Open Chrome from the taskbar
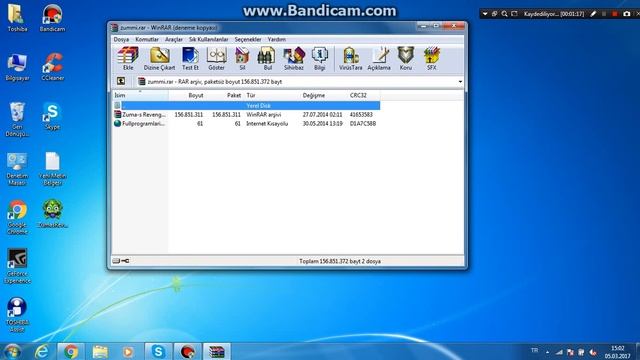 [x=71, y=352]
